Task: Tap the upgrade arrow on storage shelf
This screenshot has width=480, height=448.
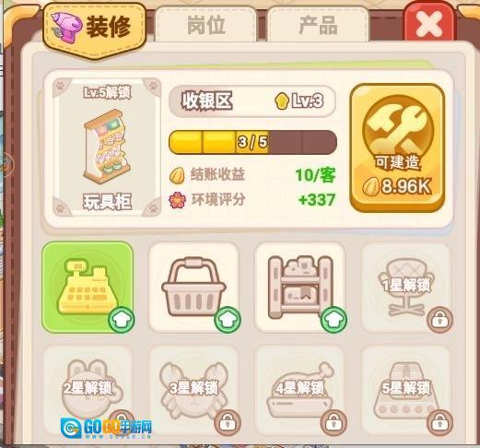Action: pyautogui.click(x=334, y=320)
